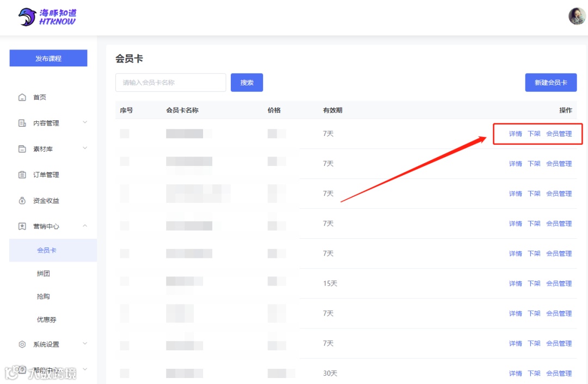The height and width of the screenshot is (384, 588).
Task: Click 下架 in the 15天 row
Action: pos(534,283)
